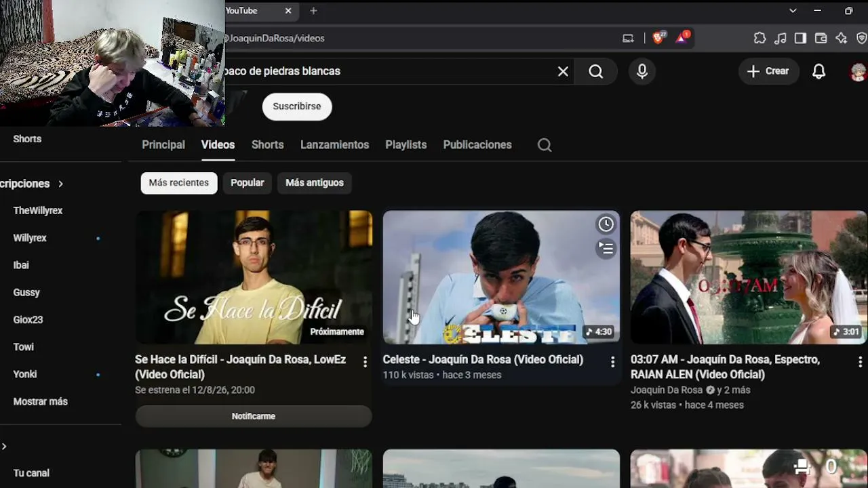The image size is (868, 488).
Task: Open the Publicaciones tab
Action: [477, 145]
